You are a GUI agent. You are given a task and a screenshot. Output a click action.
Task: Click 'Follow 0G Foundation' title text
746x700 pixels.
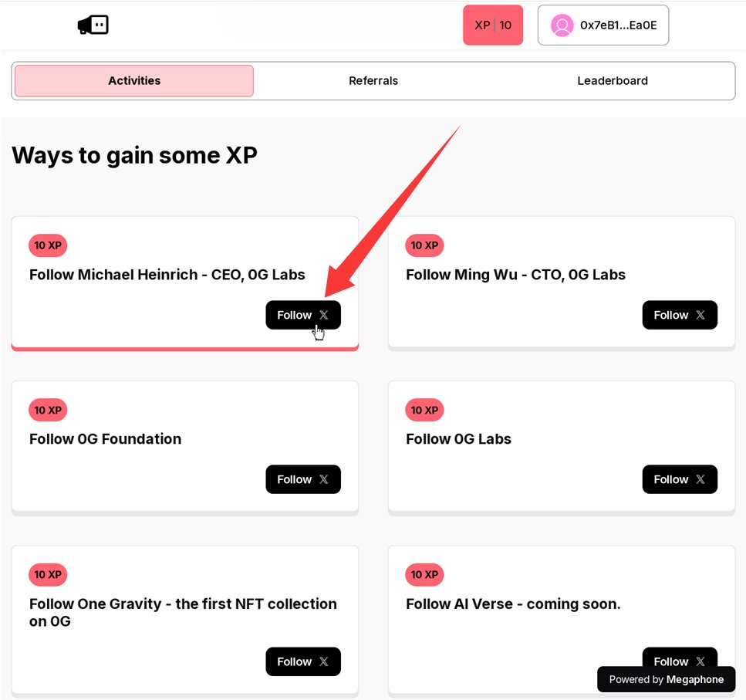[105, 438]
